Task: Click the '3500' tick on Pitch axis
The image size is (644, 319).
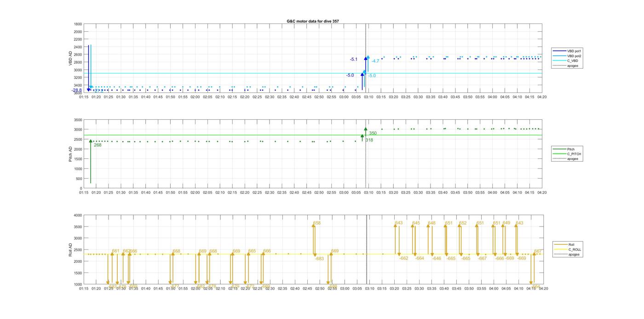Action: pyautogui.click(x=78, y=120)
